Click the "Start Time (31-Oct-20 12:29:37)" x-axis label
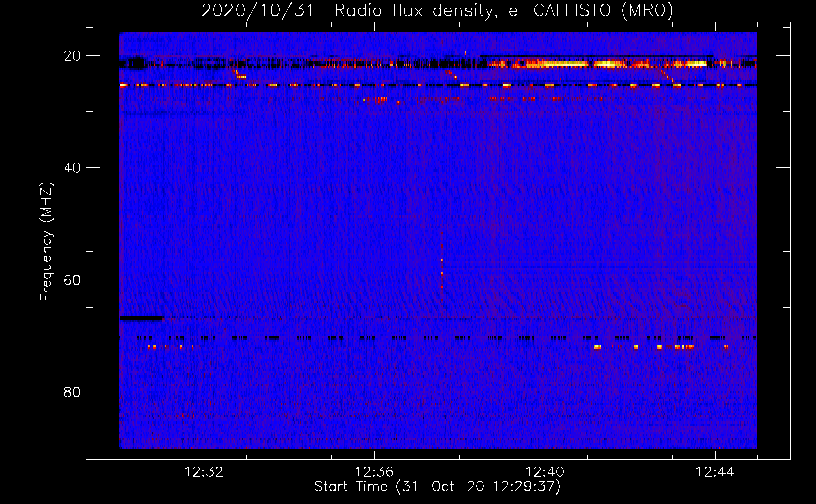Image resolution: width=816 pixels, height=504 pixels. tap(437, 487)
